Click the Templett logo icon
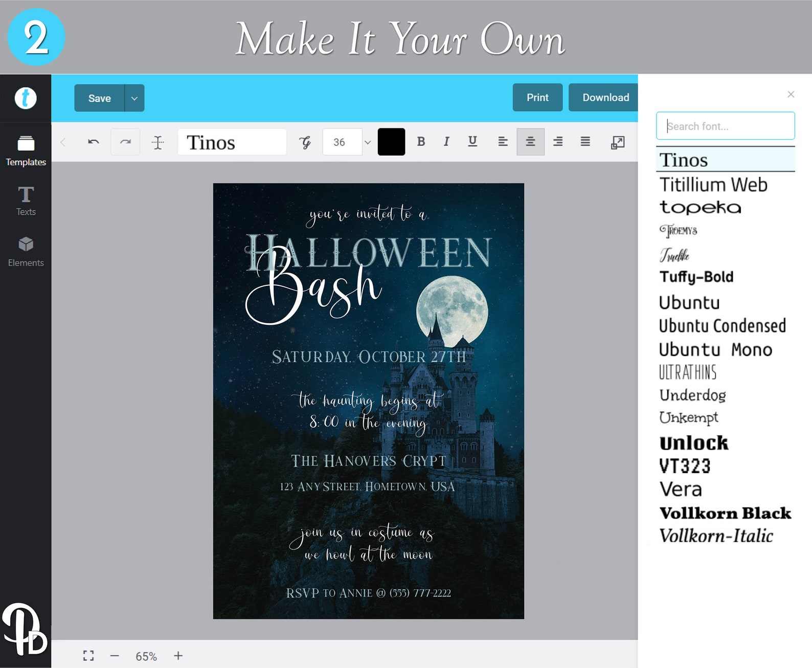Viewport: 812px width, 668px height. coord(26,98)
